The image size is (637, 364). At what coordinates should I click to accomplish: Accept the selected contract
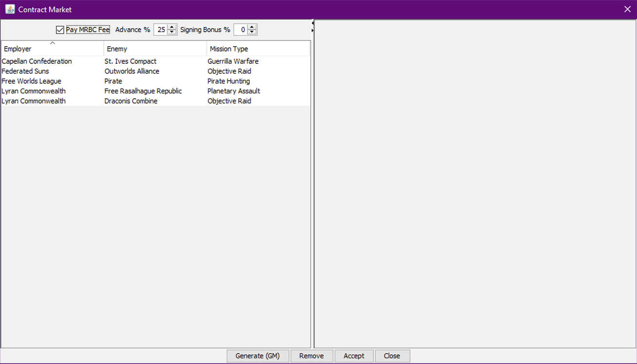[354, 356]
